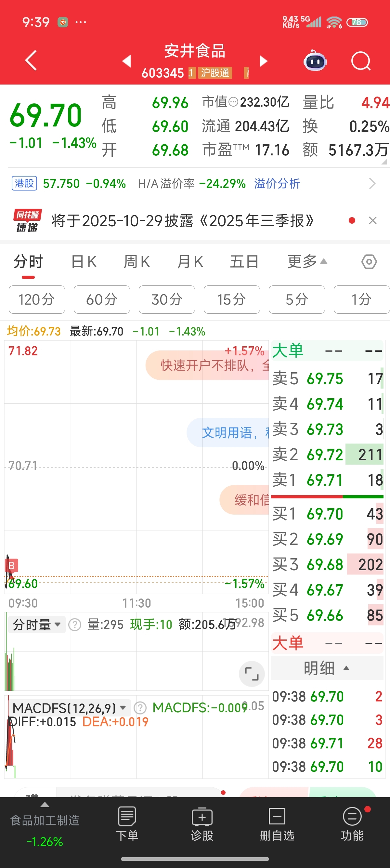Tap the 沪股通 tag
390x868 pixels.
click(x=215, y=72)
